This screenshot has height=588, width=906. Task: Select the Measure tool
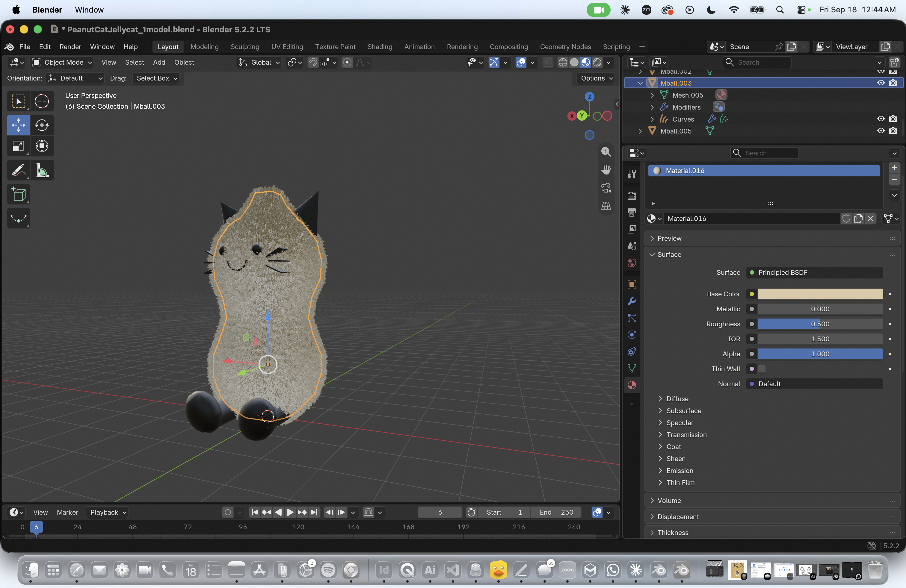click(x=42, y=170)
